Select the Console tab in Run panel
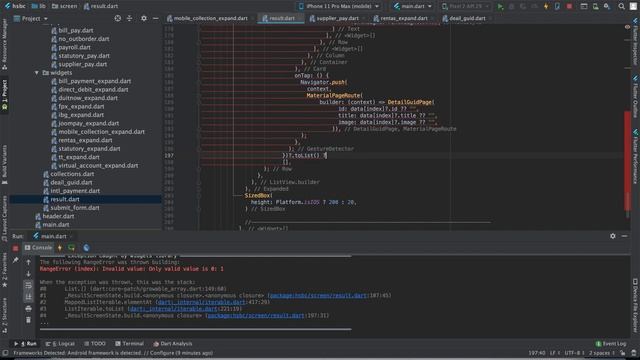The height and width of the screenshot is (360, 640). pyautogui.click(x=38, y=248)
